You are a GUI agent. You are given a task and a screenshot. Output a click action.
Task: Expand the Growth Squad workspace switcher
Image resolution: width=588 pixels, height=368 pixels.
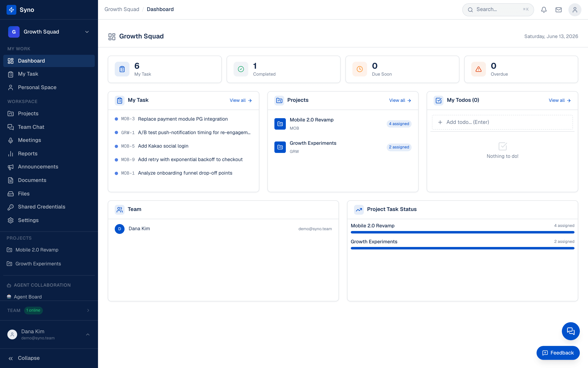point(49,32)
